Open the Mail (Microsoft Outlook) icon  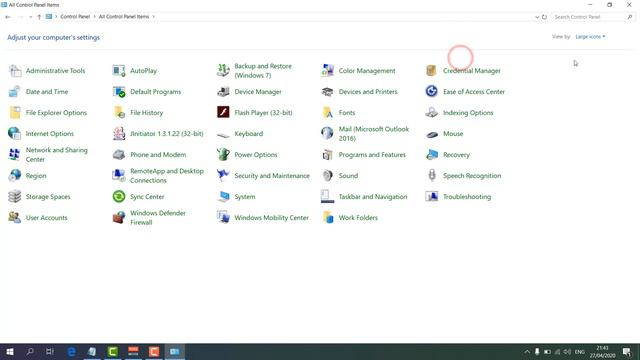(x=327, y=133)
